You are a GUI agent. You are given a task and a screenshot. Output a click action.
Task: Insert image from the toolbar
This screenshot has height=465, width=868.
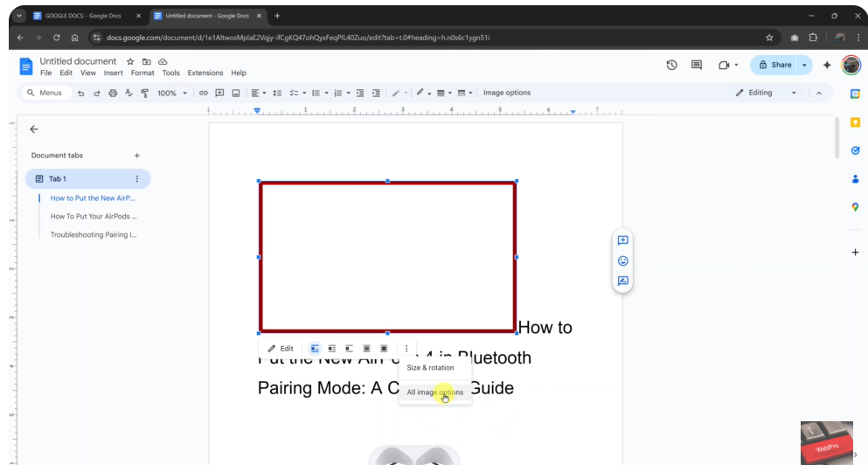236,93
